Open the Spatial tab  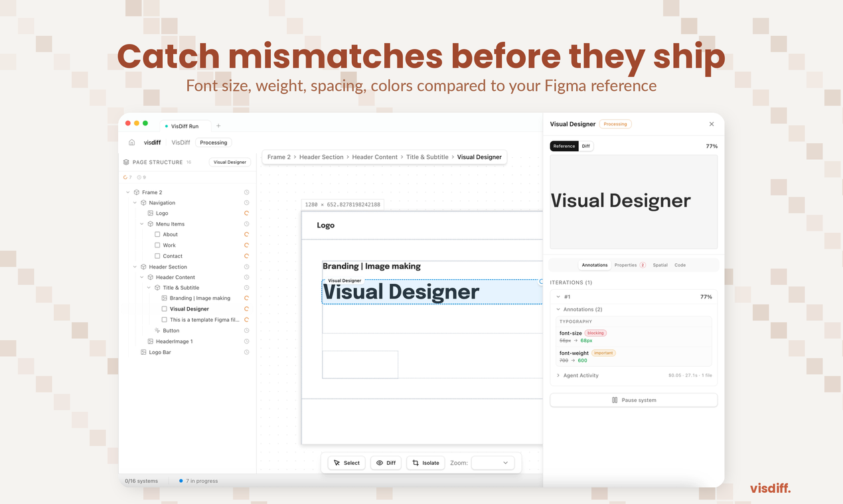(x=660, y=265)
